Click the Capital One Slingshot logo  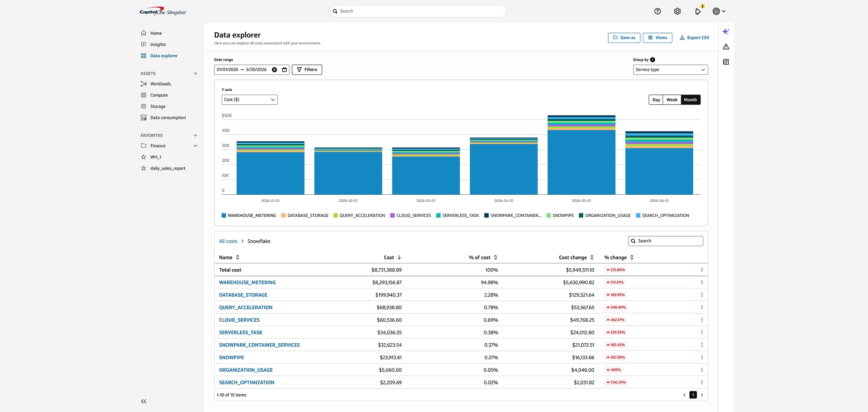point(163,12)
